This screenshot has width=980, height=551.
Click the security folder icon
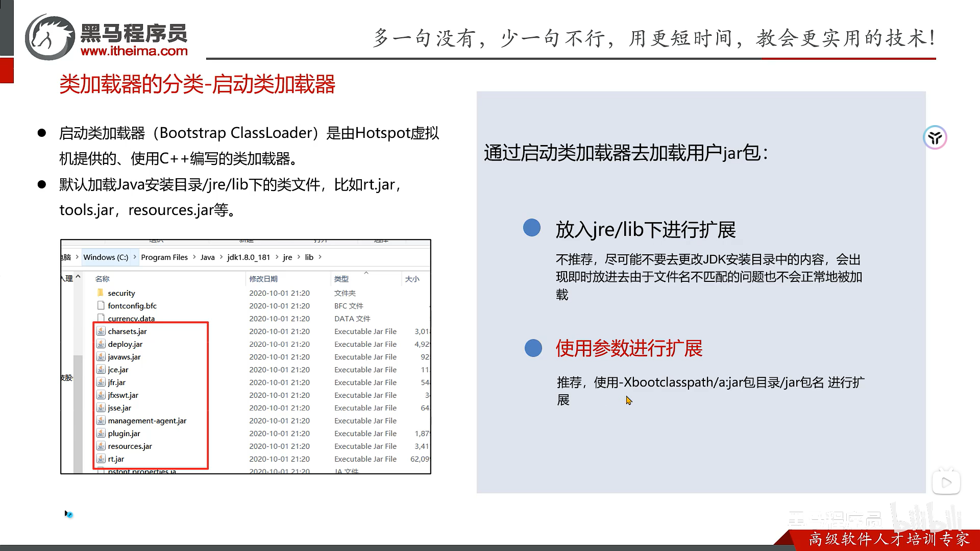(x=101, y=293)
